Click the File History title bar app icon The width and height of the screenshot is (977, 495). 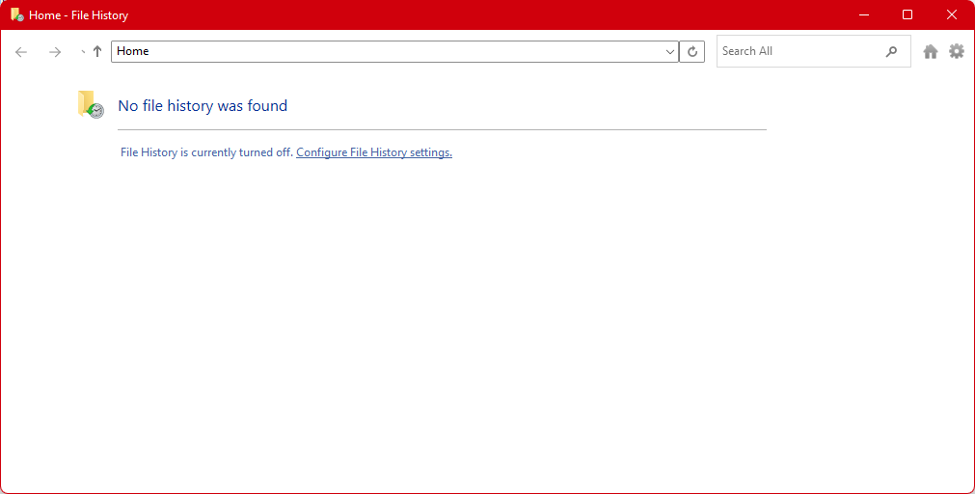click(17, 14)
